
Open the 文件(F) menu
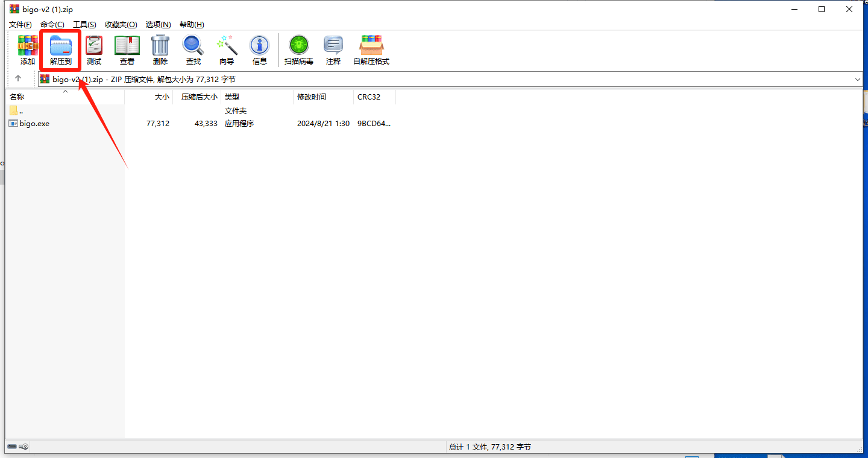(20, 25)
